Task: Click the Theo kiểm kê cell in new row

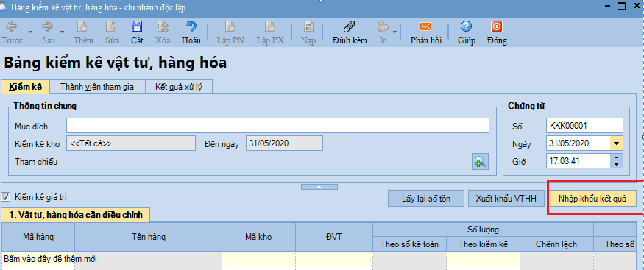Action: (x=483, y=259)
